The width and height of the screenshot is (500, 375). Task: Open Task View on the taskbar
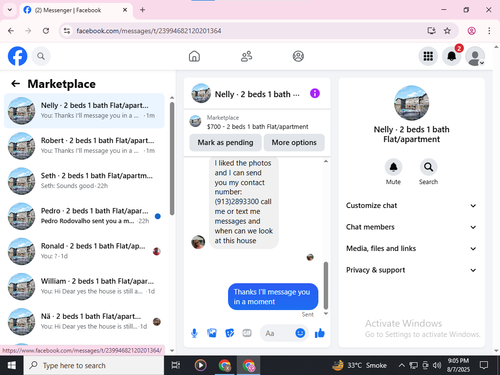pos(176,365)
